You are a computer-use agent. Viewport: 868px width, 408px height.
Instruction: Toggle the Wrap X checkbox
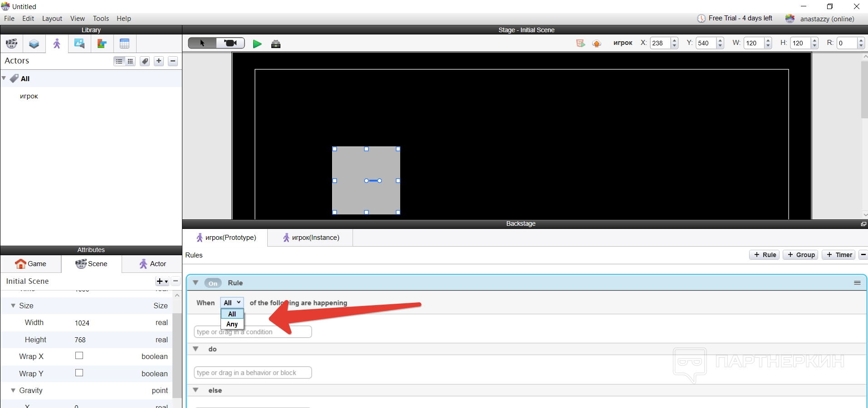[79, 356]
